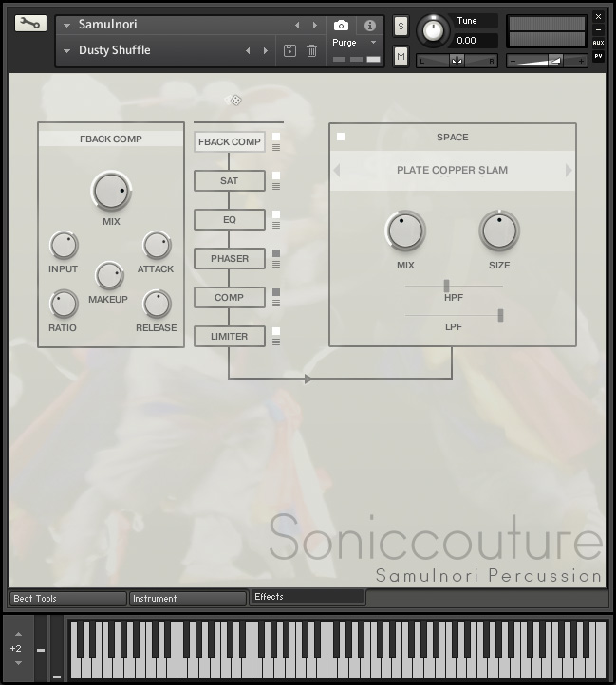
Task: Select next reverb preset in SPACE
Action: pyautogui.click(x=569, y=170)
